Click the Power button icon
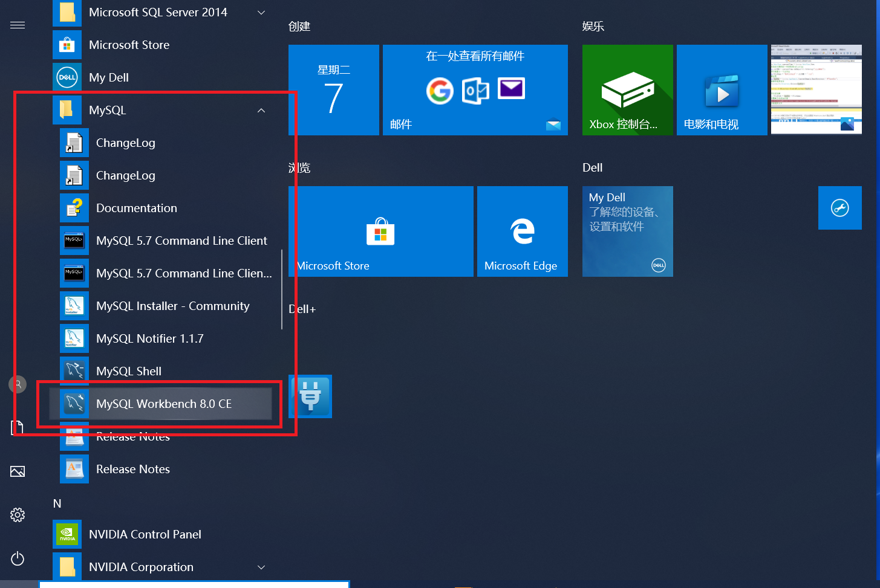This screenshot has height=588, width=880. [x=18, y=558]
